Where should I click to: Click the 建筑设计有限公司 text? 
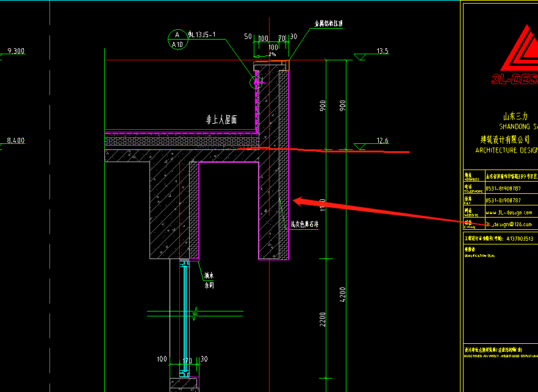pos(504,139)
